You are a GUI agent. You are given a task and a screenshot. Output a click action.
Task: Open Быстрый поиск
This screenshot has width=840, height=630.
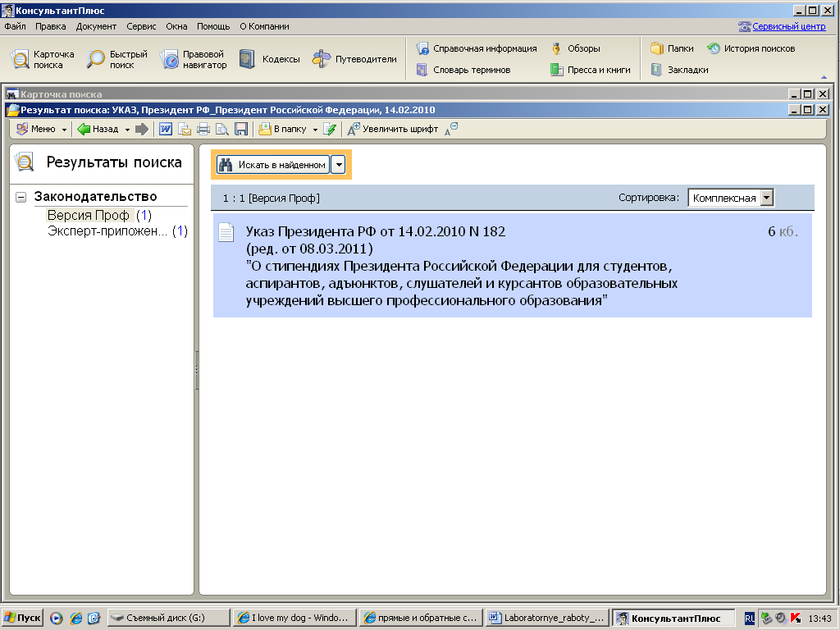click(117, 59)
